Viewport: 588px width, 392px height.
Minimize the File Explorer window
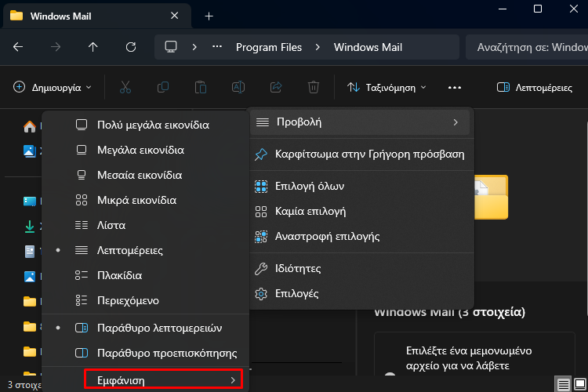pos(503,9)
